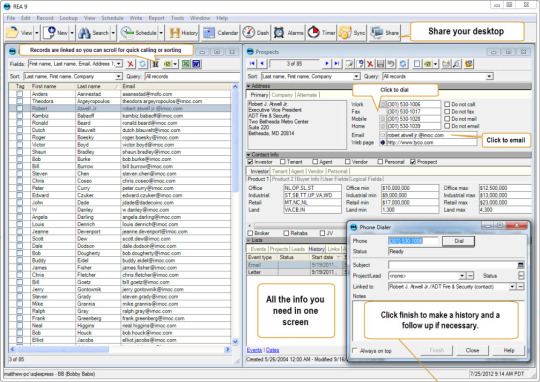Viewport: 540px width, 382px height.
Task: Open Project/Lead dropdown in Phone Dialer
Action: click(462, 276)
